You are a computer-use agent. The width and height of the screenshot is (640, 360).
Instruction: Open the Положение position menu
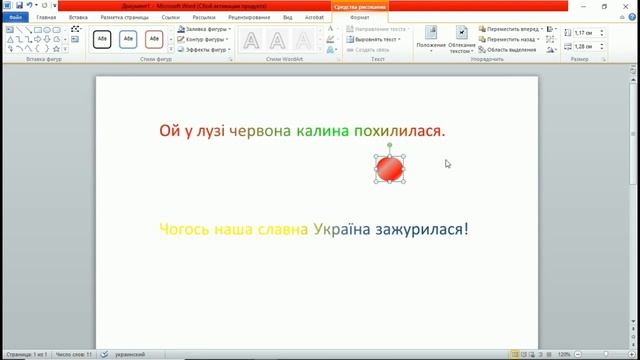(x=431, y=39)
